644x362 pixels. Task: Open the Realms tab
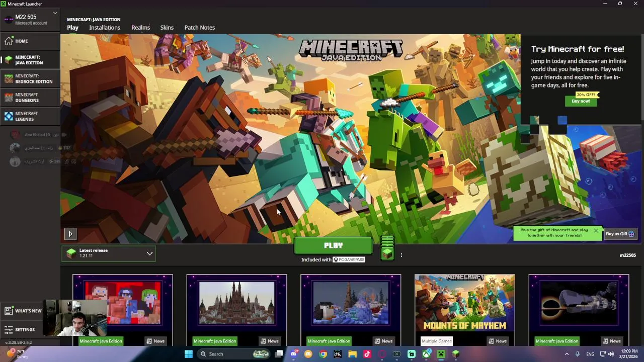point(141,28)
